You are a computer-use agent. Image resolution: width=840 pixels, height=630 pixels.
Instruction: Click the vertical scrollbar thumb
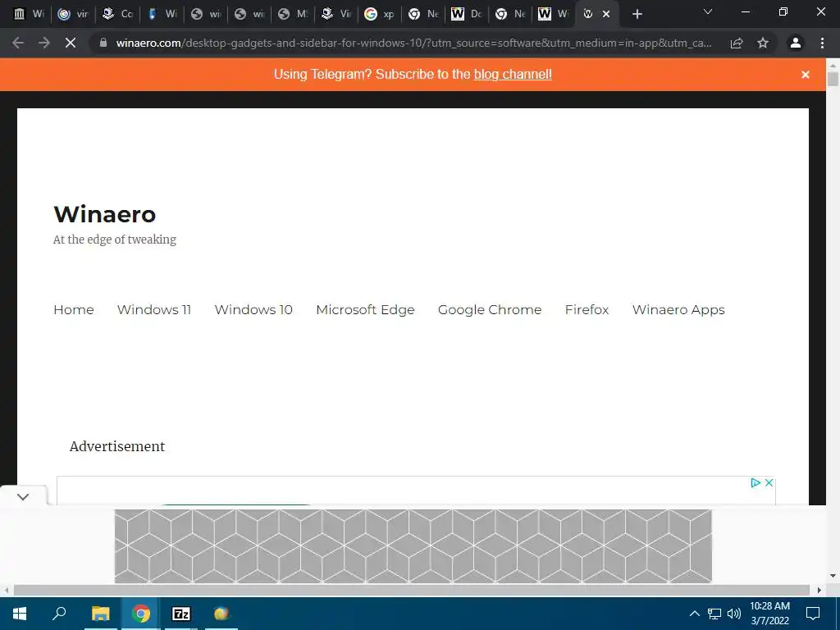833,79
